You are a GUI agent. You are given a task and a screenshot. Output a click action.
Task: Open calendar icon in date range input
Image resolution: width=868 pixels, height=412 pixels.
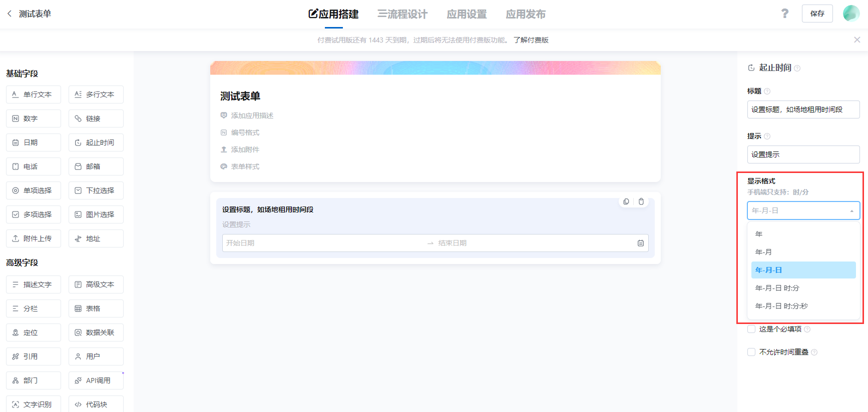coord(641,243)
